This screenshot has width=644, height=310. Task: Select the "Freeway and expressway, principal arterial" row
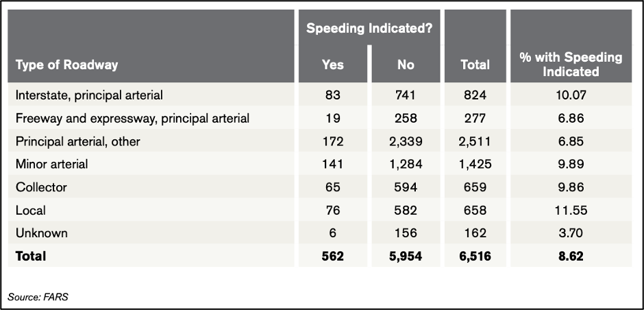[132, 119]
